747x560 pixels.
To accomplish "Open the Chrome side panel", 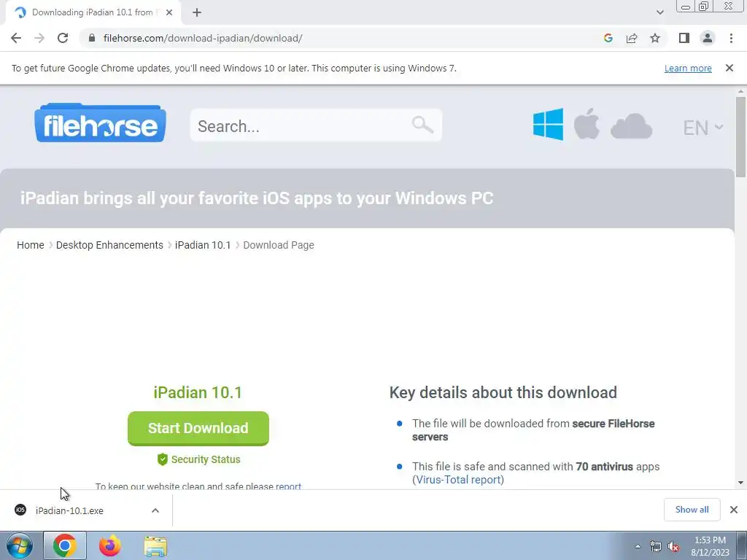I will pos(684,38).
